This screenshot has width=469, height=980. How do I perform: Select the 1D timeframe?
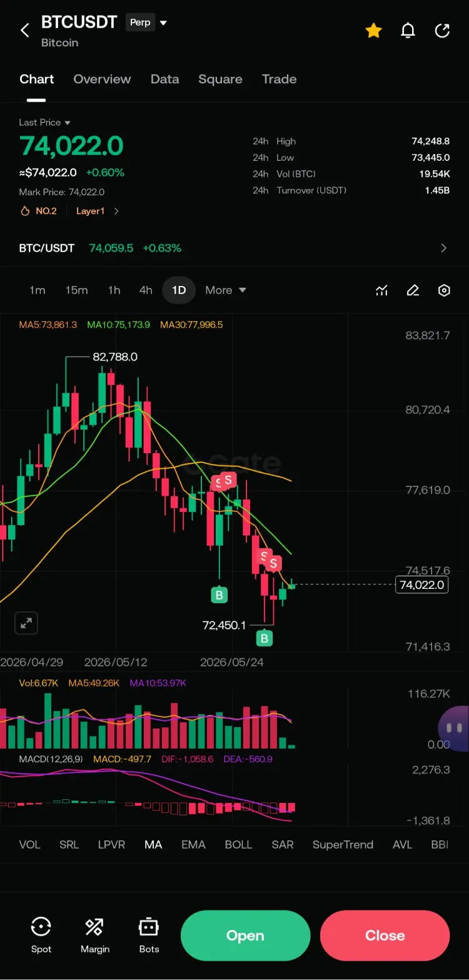click(x=179, y=290)
